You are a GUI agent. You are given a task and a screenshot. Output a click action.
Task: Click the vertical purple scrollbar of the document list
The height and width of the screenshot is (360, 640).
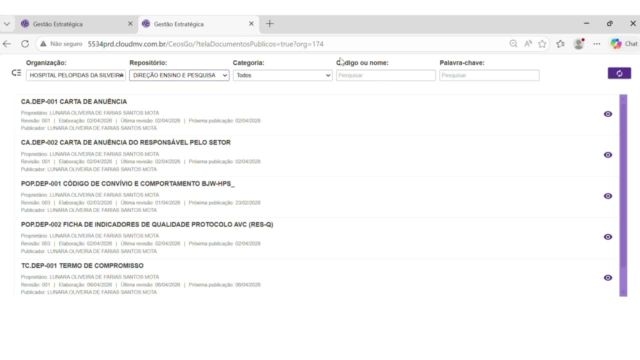[623, 195]
